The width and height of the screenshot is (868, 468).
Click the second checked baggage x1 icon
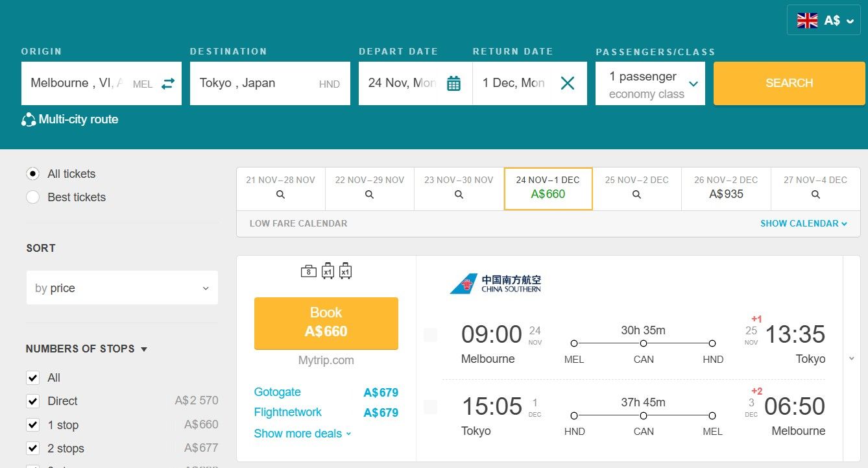point(345,271)
